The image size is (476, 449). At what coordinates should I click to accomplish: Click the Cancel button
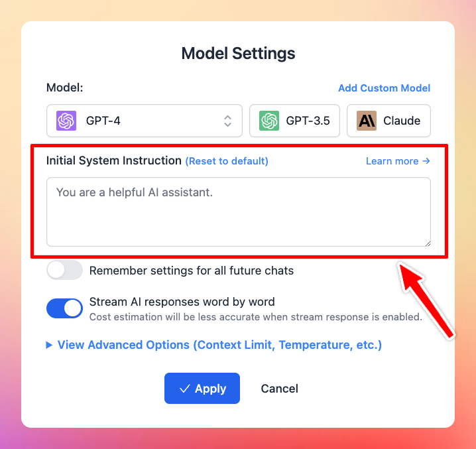(279, 389)
